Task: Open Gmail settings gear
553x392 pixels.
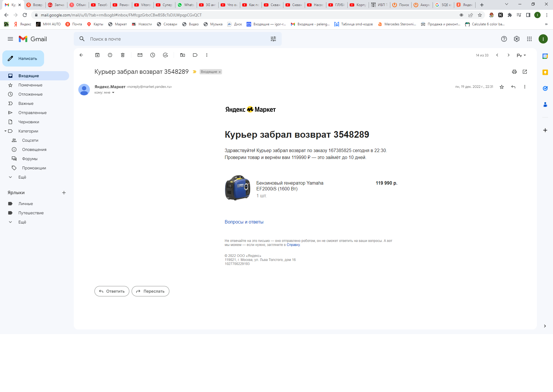Action: pyautogui.click(x=517, y=39)
